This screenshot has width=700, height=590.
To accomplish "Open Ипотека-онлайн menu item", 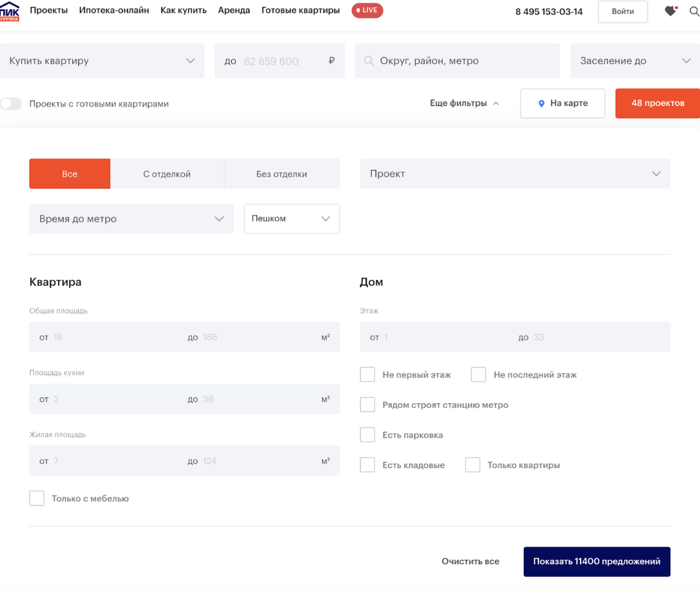I will pyautogui.click(x=114, y=11).
